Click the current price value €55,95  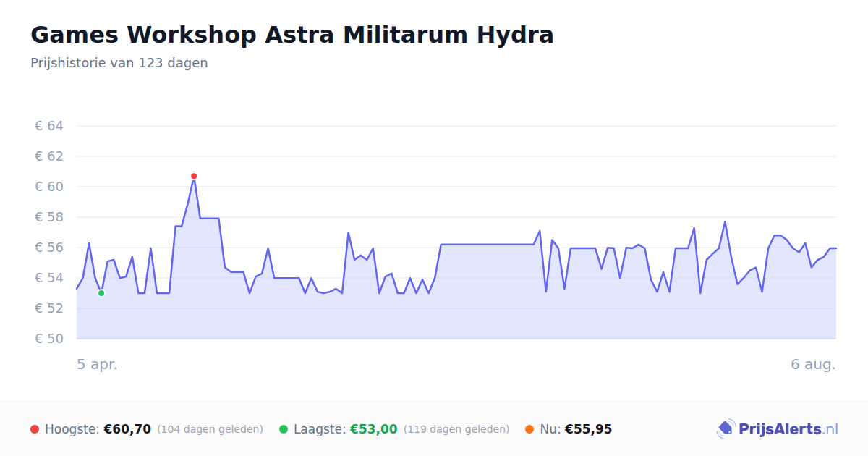click(588, 429)
